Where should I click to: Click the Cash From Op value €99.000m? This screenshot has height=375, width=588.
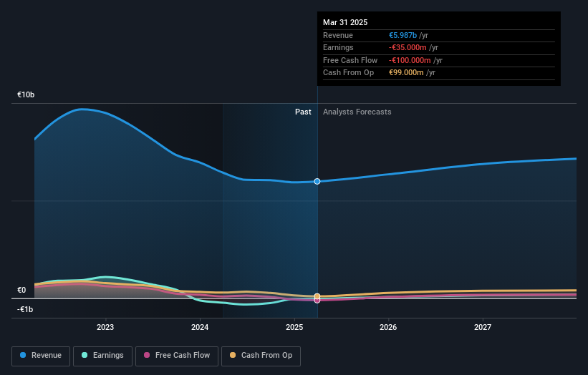tap(406, 73)
